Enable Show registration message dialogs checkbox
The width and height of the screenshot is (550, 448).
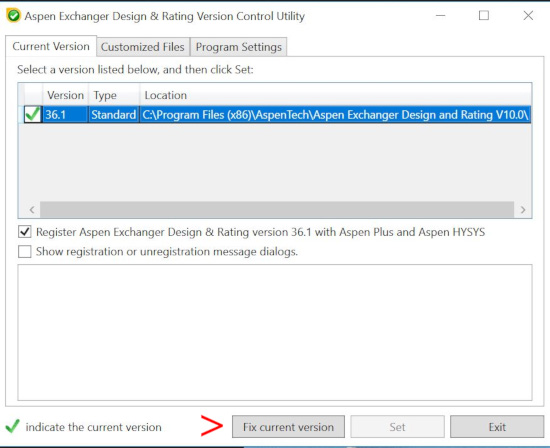25,252
